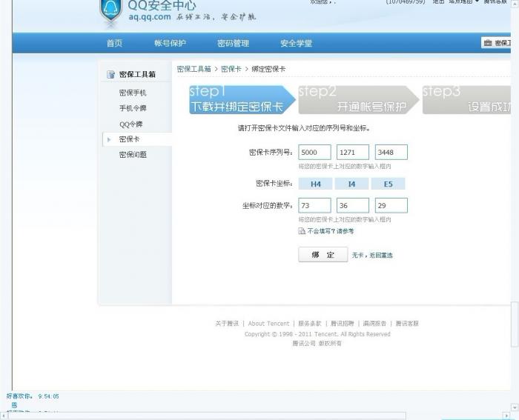Click the small arrow marker beside 密保卡 sidebar item
The height and width of the screenshot is (420, 519).
pyautogui.click(x=109, y=139)
